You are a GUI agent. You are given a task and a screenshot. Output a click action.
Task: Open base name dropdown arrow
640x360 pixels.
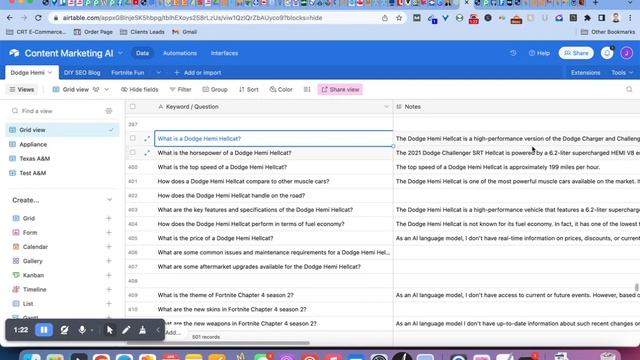pyautogui.click(x=120, y=53)
